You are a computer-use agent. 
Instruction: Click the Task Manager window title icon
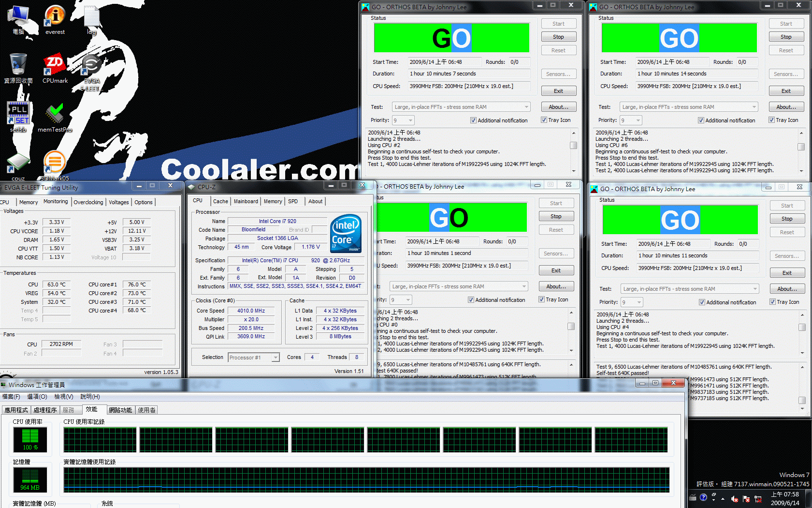click(x=3, y=385)
